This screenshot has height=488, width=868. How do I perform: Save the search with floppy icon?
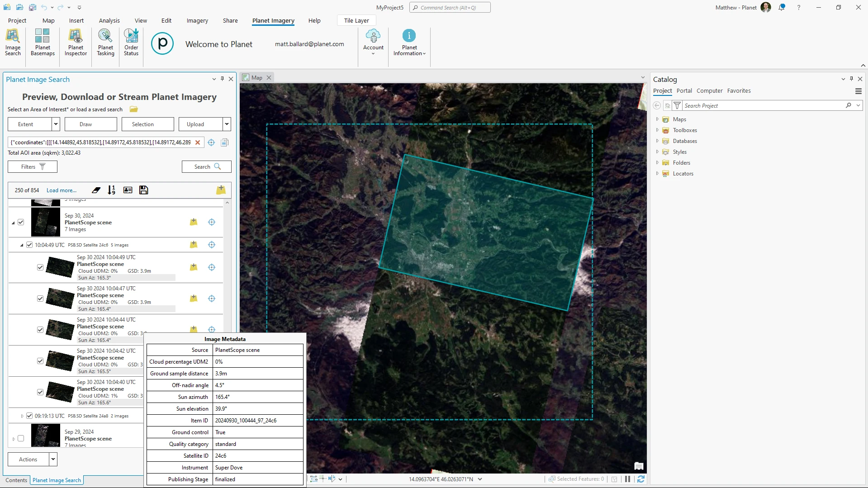(x=144, y=190)
